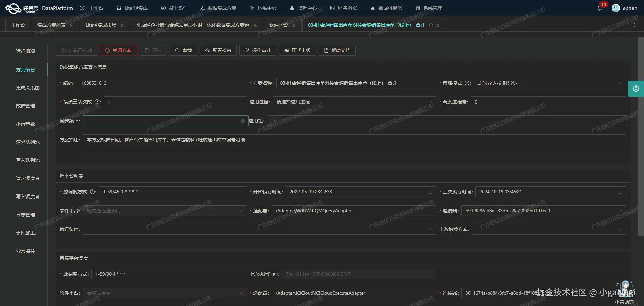Click 重载 button
This screenshot has width=644, height=306.
[x=183, y=50]
